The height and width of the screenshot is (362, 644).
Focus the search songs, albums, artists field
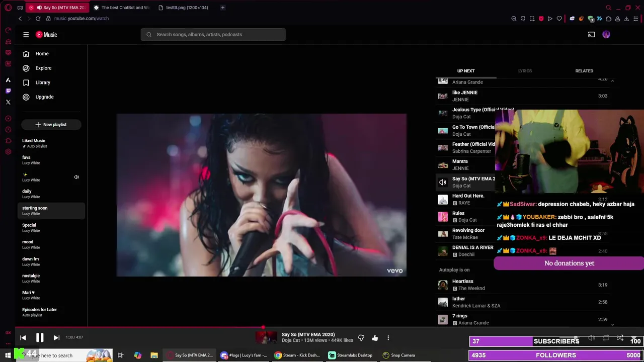point(213,35)
